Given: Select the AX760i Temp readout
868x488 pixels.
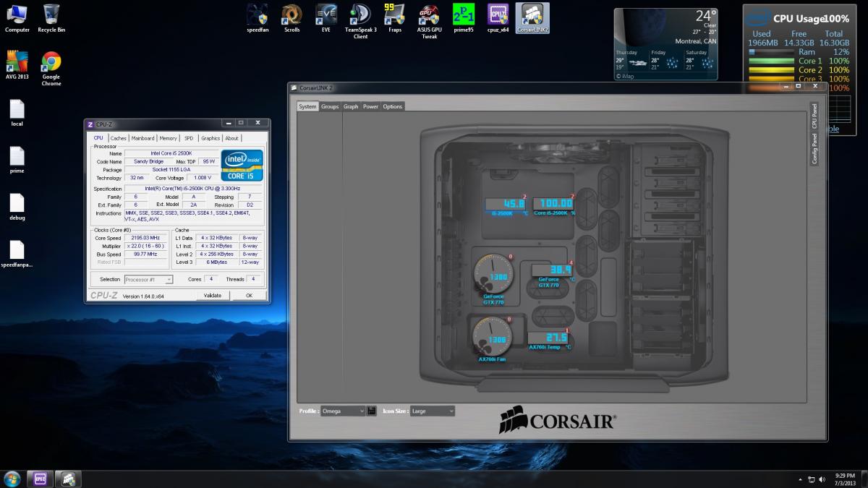Looking at the screenshot, I should pyautogui.click(x=549, y=341).
